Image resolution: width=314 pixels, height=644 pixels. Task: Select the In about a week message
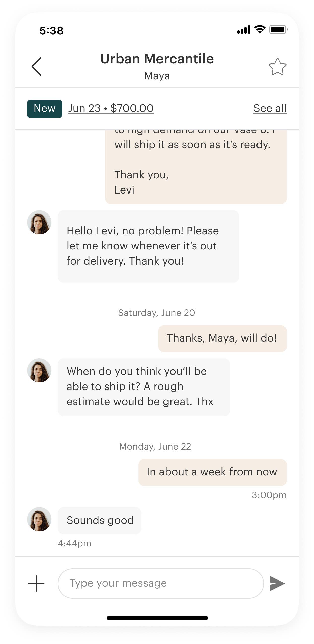pos(212,472)
